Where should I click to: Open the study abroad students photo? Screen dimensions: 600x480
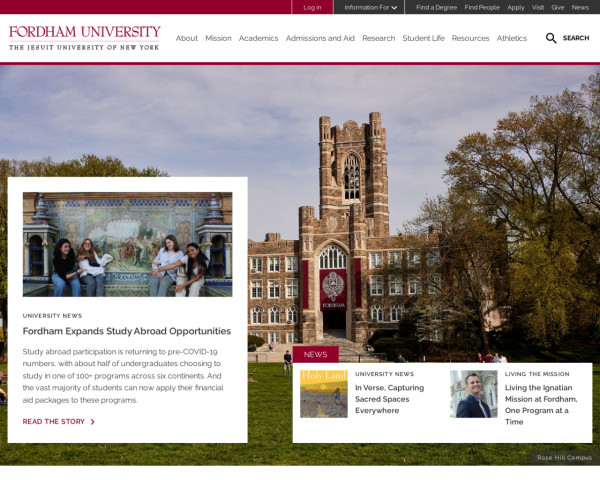click(x=127, y=244)
